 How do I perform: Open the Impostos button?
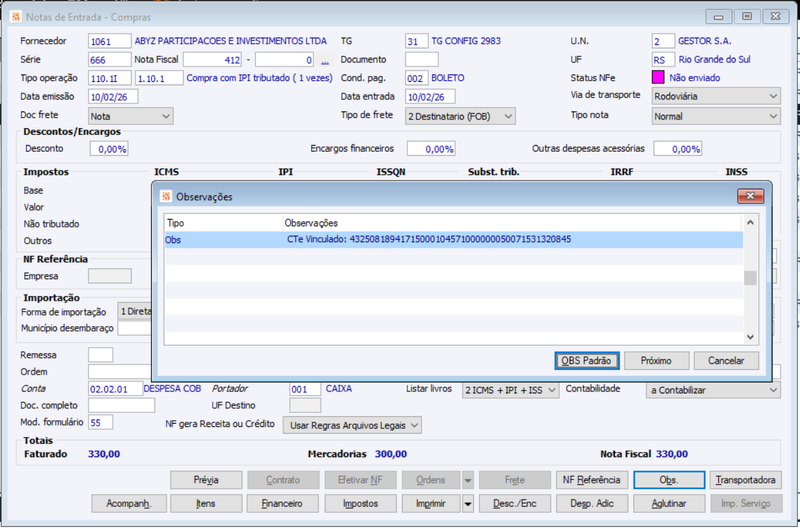pos(360,504)
